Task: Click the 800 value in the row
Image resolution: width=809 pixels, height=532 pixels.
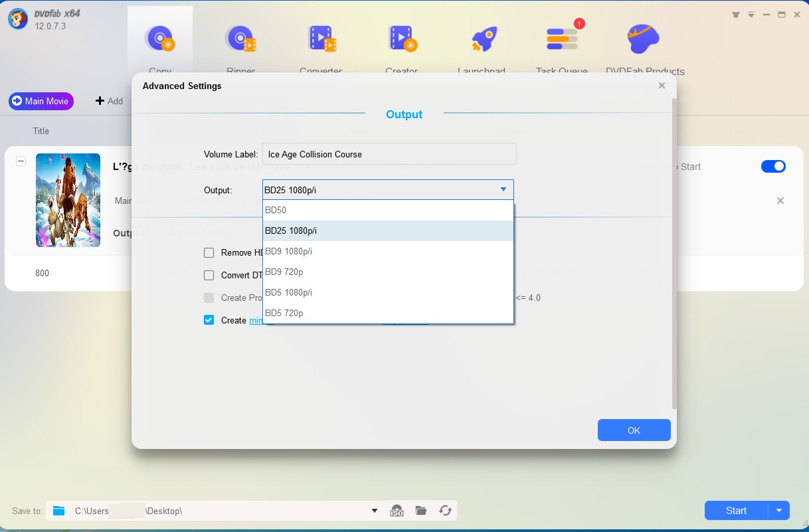Action: (x=42, y=273)
